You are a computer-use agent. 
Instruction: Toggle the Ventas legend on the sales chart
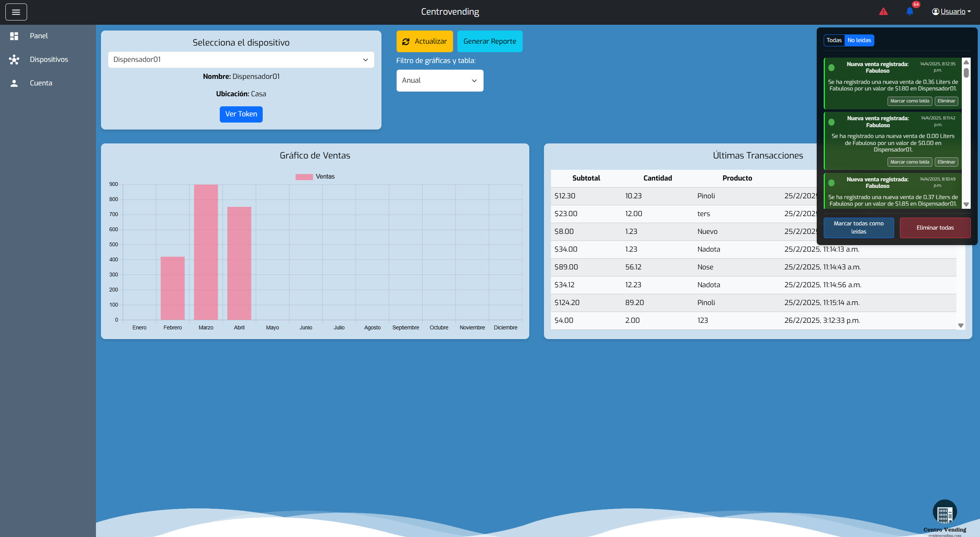coord(315,176)
